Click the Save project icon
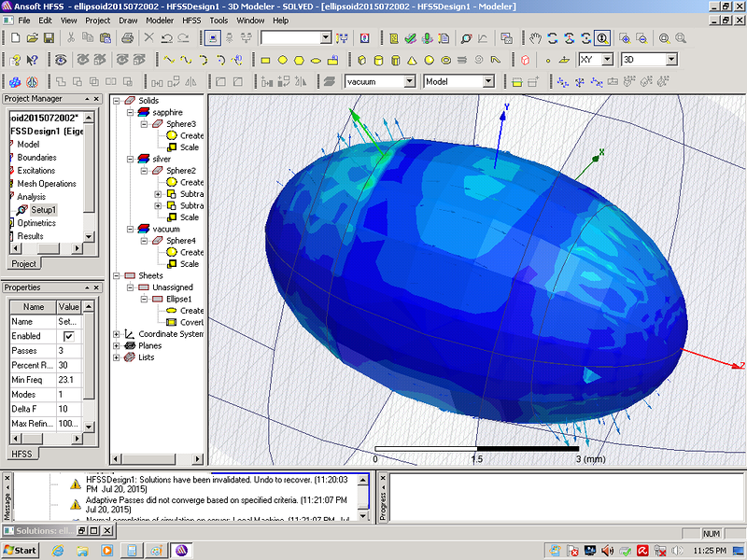 coord(48,38)
